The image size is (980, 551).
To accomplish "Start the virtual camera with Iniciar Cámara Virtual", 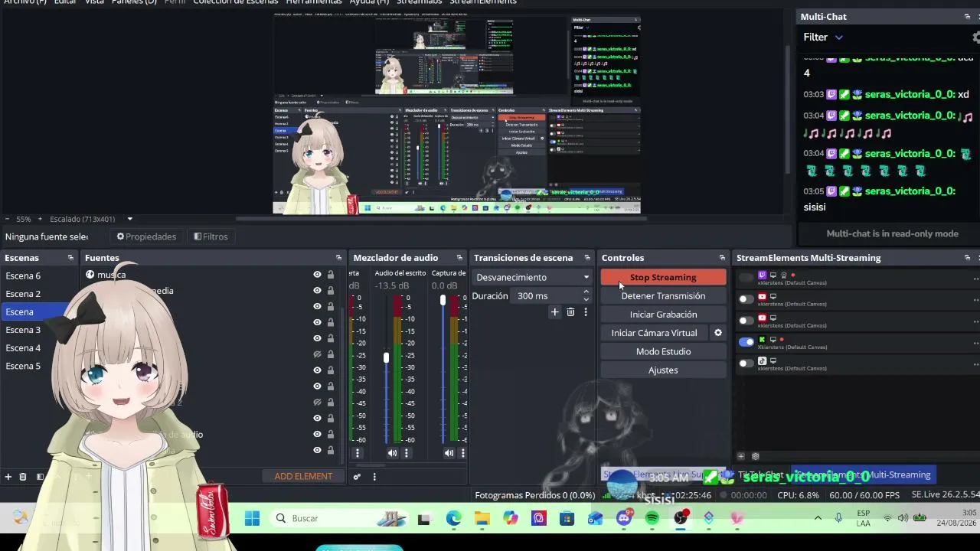I will click(655, 333).
